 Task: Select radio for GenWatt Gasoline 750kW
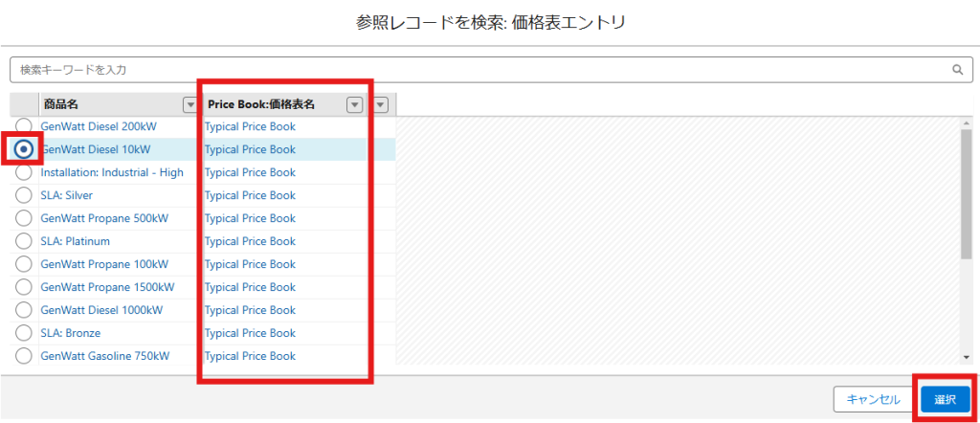coord(23,356)
